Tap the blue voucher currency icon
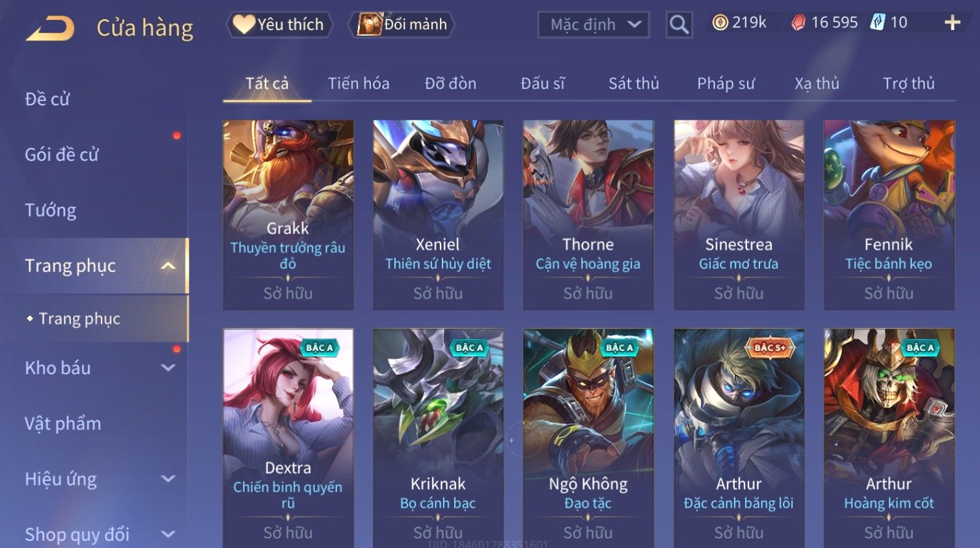The width and height of the screenshot is (980, 548). tap(878, 23)
